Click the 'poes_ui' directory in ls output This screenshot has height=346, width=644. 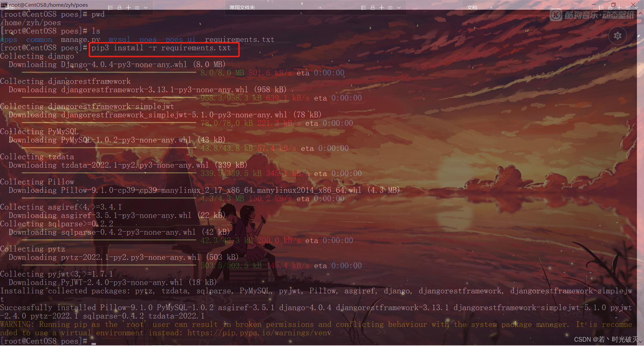pyautogui.click(x=181, y=40)
